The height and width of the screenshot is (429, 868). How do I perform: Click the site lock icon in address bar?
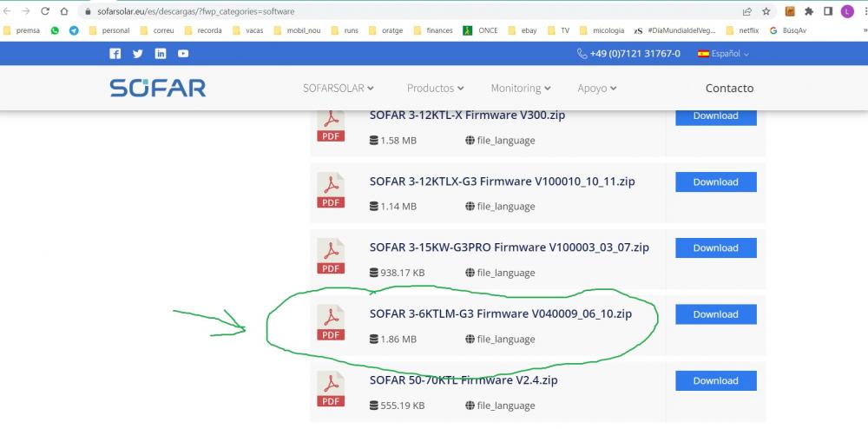[x=88, y=11]
